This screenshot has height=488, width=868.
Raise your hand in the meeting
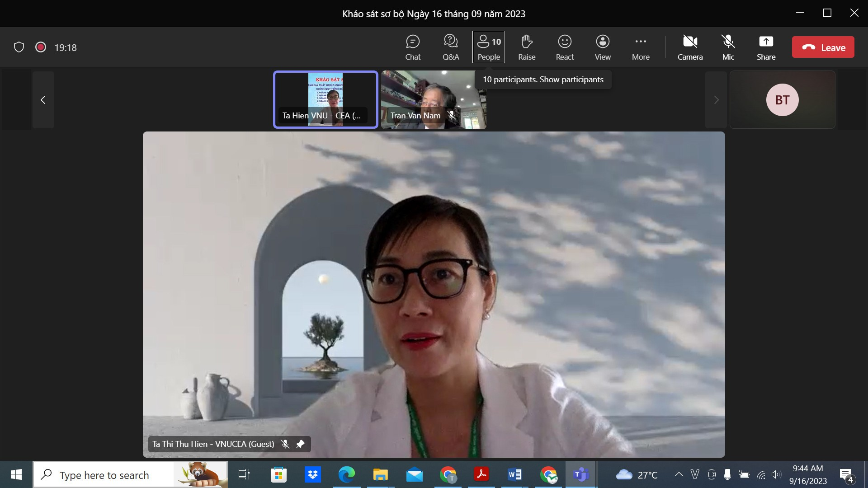click(x=526, y=47)
